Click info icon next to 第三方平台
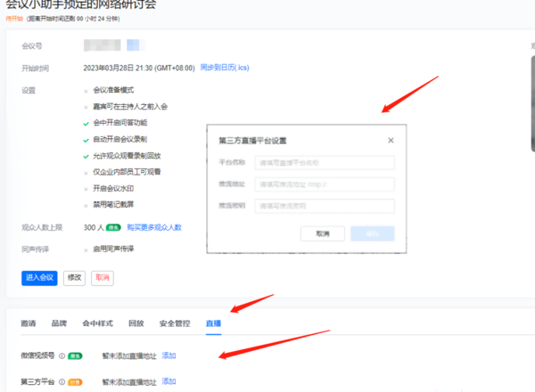The width and height of the screenshot is (535, 392). 62,382
